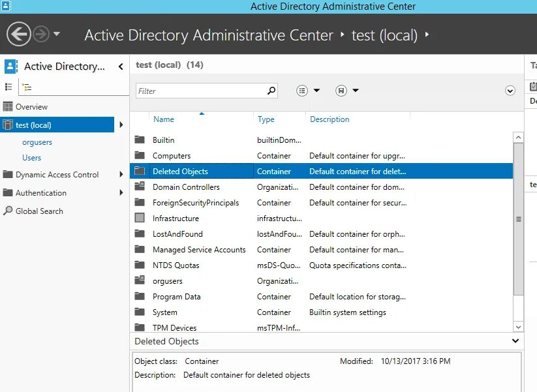Click the list scrollbar up arrow
This screenshot has width=537, height=392.
[x=518, y=138]
